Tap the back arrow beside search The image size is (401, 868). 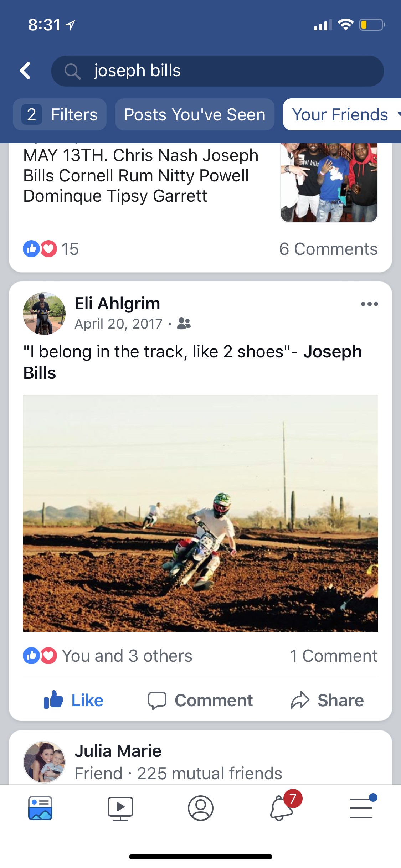click(x=25, y=71)
